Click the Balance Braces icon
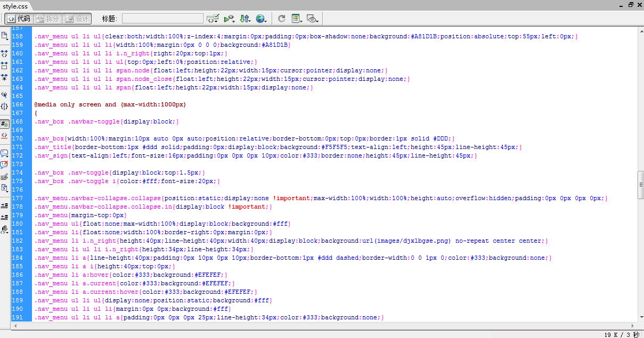This screenshot has height=338, width=644. [x=4, y=106]
